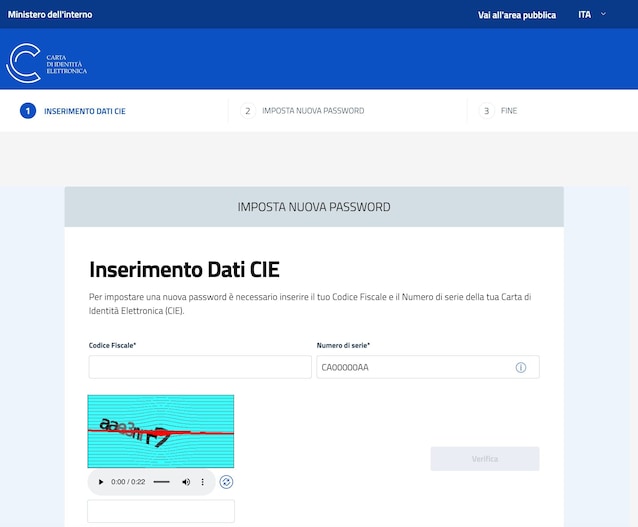Click the captcha text input box
Viewport: 638px width, 527px height.
point(161,511)
